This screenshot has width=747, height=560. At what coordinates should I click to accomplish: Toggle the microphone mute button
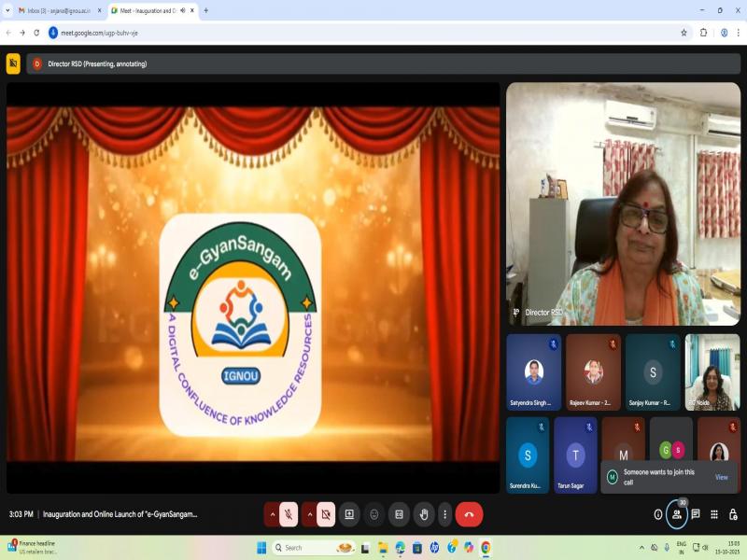[x=289, y=514]
